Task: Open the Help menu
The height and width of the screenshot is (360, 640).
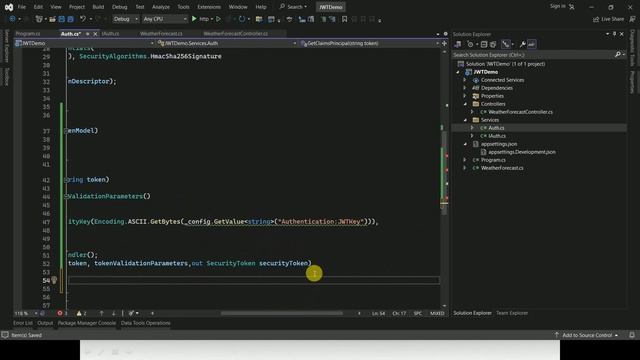Action: [x=261, y=7]
